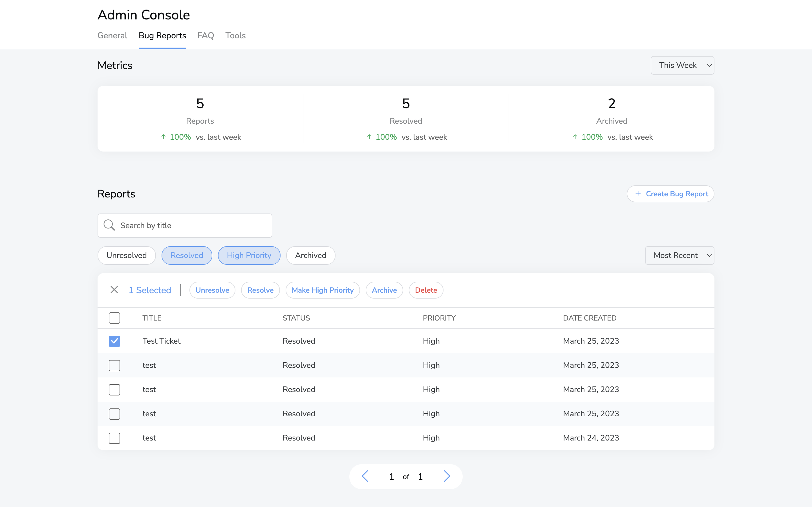Check the select-all header checkbox

(x=114, y=318)
